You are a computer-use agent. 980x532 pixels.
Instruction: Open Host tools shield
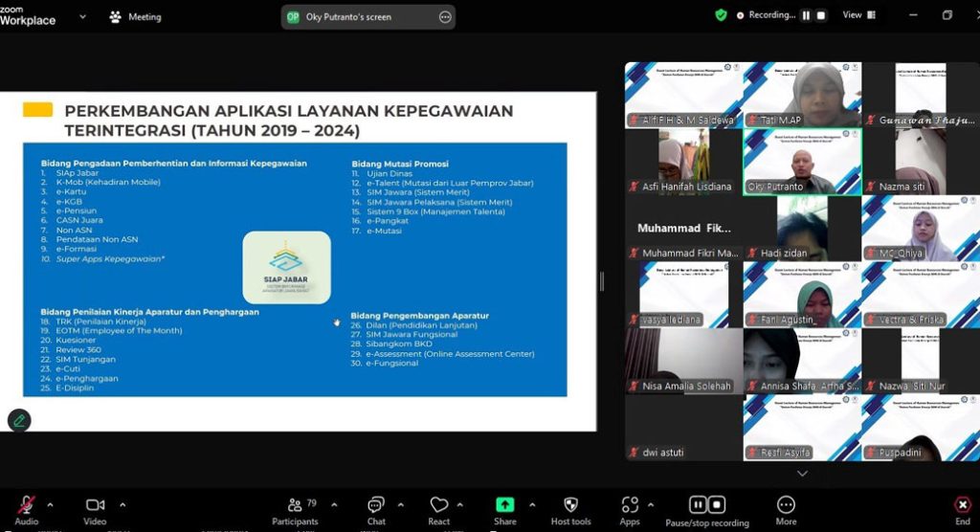click(570, 510)
